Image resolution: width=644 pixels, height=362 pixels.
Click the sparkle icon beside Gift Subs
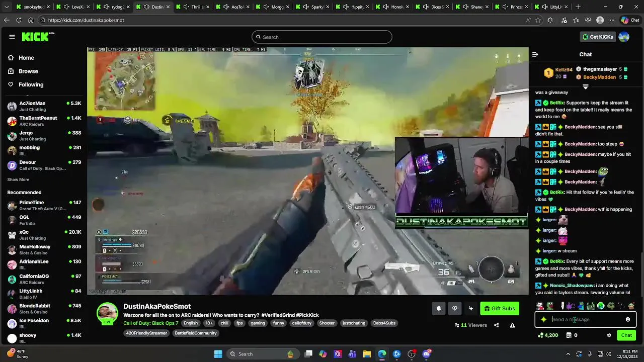(x=470, y=309)
